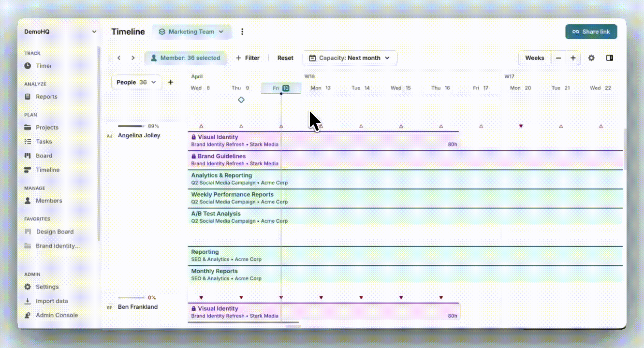Open the timeline settings gear icon
The height and width of the screenshot is (348, 644).
[591, 58]
